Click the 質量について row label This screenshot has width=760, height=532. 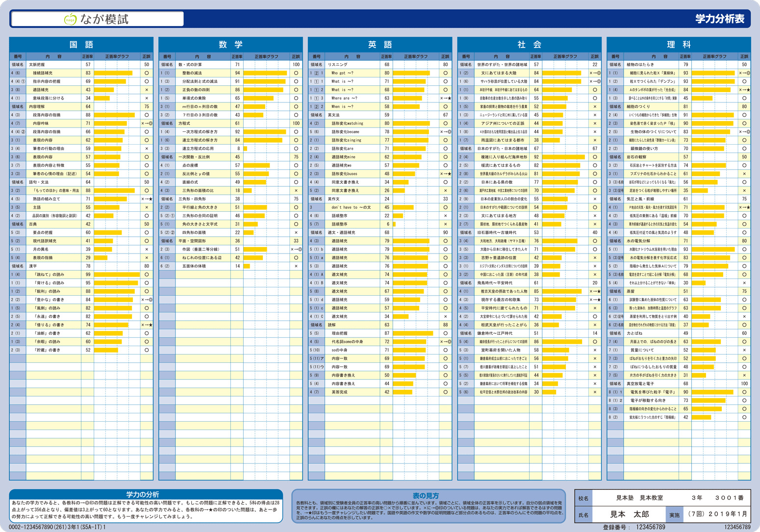tap(642, 350)
